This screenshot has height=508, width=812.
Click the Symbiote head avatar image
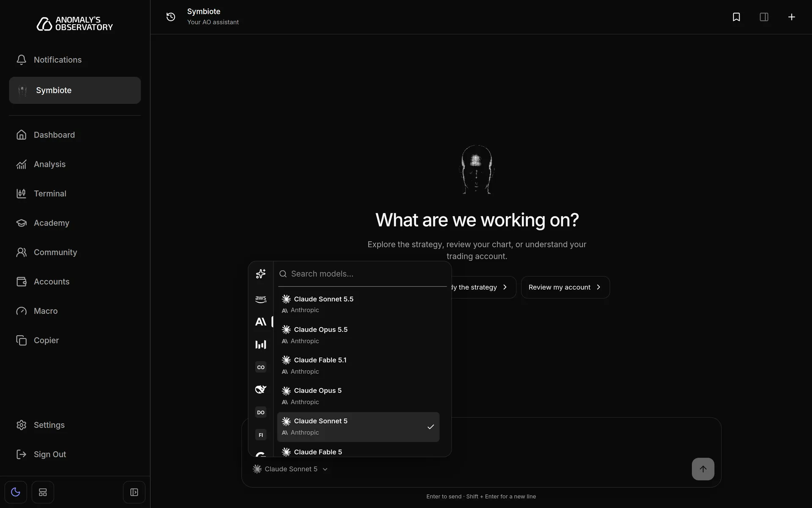477,169
